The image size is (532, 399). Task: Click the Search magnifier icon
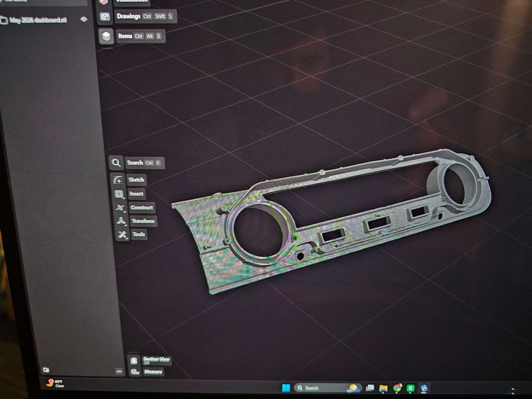tap(116, 163)
